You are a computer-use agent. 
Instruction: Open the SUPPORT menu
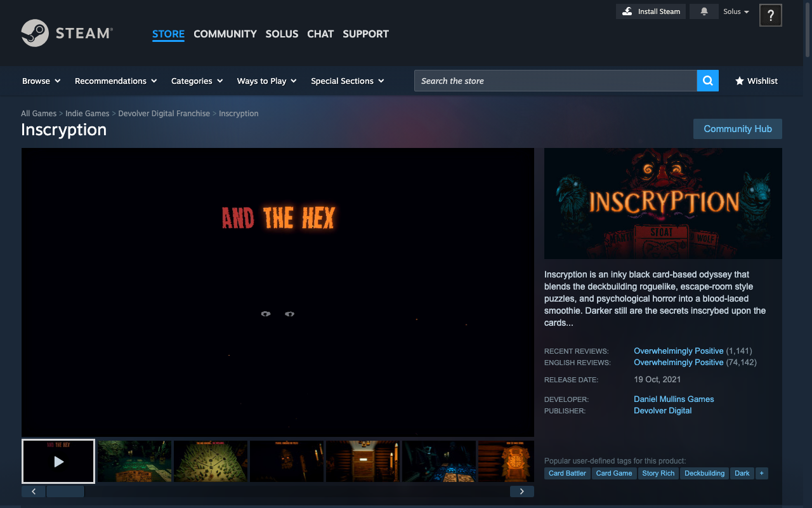(365, 34)
